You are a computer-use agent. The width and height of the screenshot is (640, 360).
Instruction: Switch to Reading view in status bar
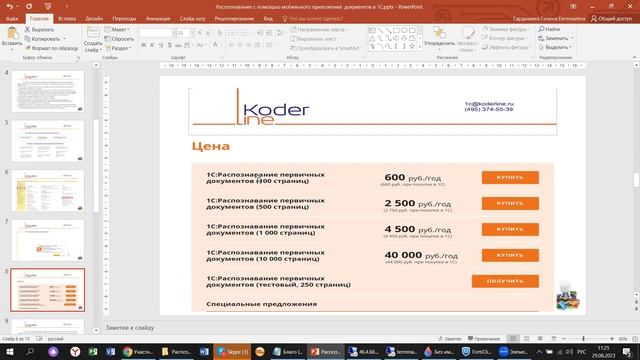540,339
